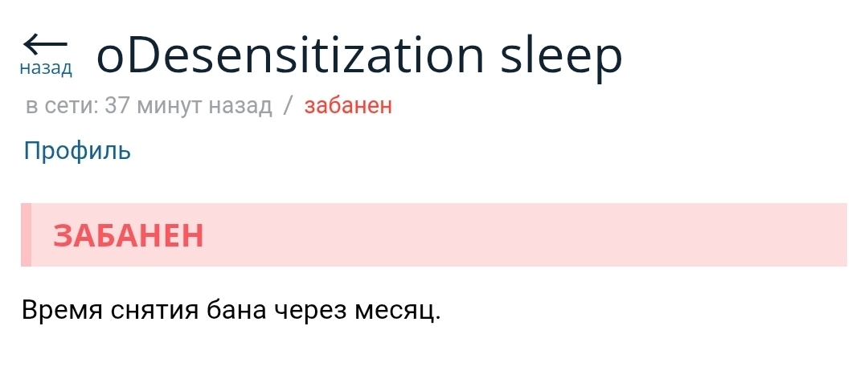This screenshot has width=868, height=379.
Task: Tap the 'назад' label under the arrow
Action: [x=46, y=69]
